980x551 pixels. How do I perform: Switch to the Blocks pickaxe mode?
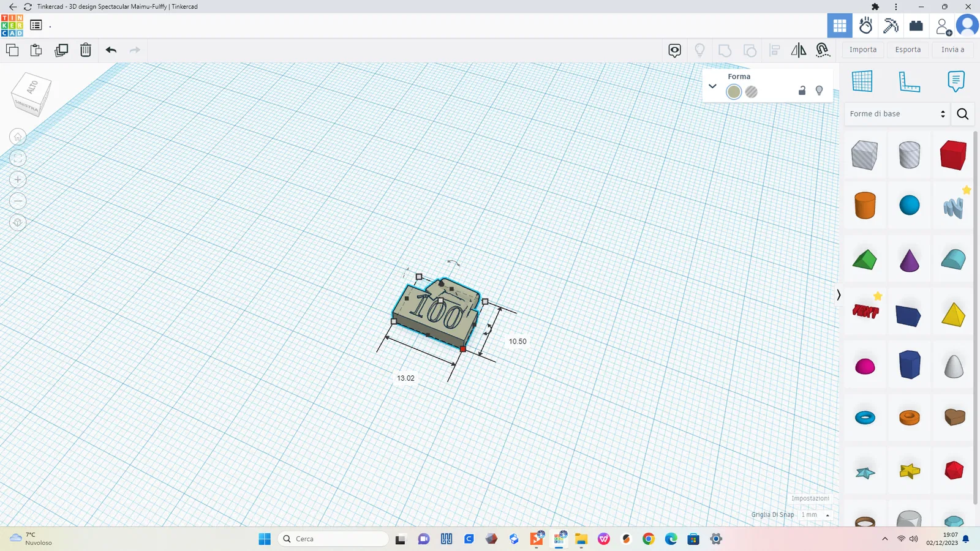click(891, 26)
